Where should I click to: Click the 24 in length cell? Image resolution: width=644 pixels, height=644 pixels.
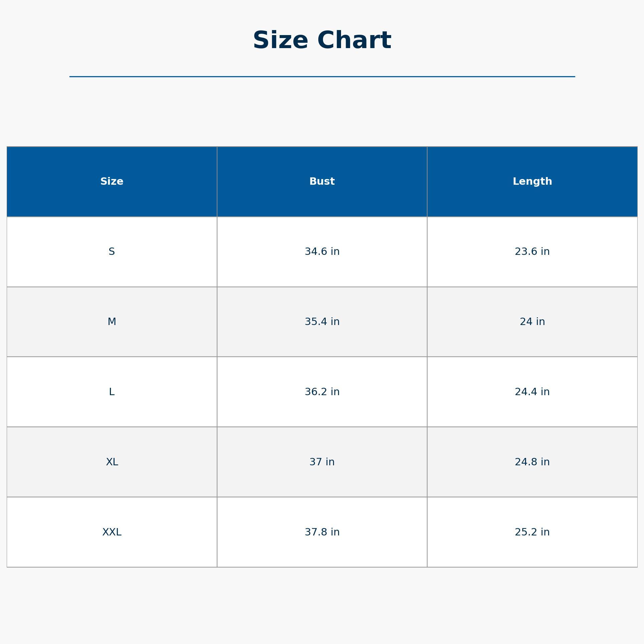click(x=532, y=322)
